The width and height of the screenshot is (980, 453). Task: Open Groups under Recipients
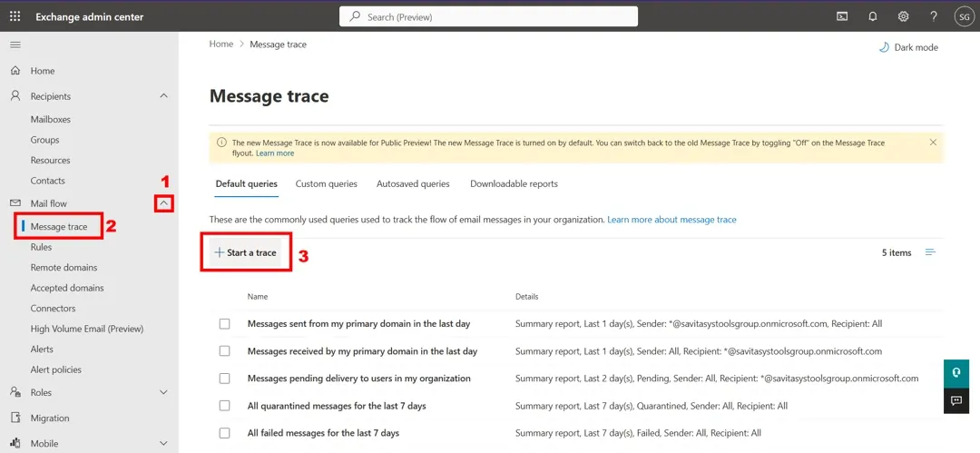pos(45,140)
